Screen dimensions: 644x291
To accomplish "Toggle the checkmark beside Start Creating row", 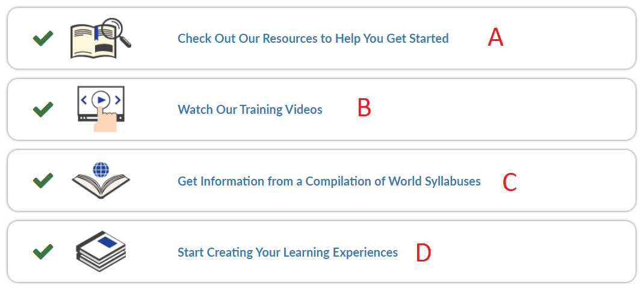I will coord(43,252).
